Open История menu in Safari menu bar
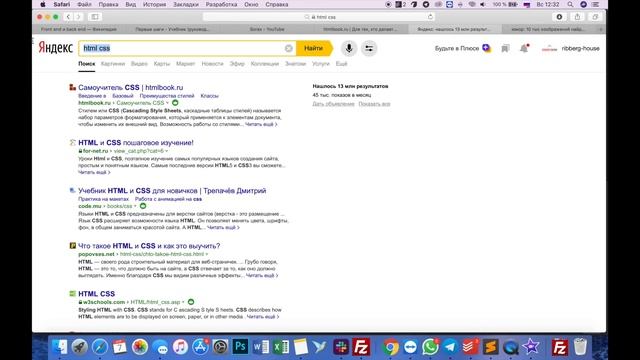Image resolution: width=640 pixels, height=360 pixels. point(154,4)
